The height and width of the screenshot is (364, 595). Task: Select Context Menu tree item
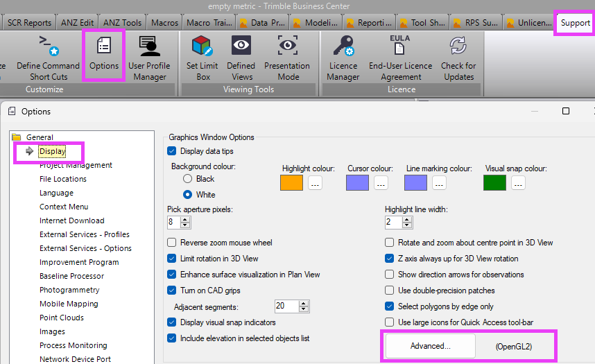(64, 207)
